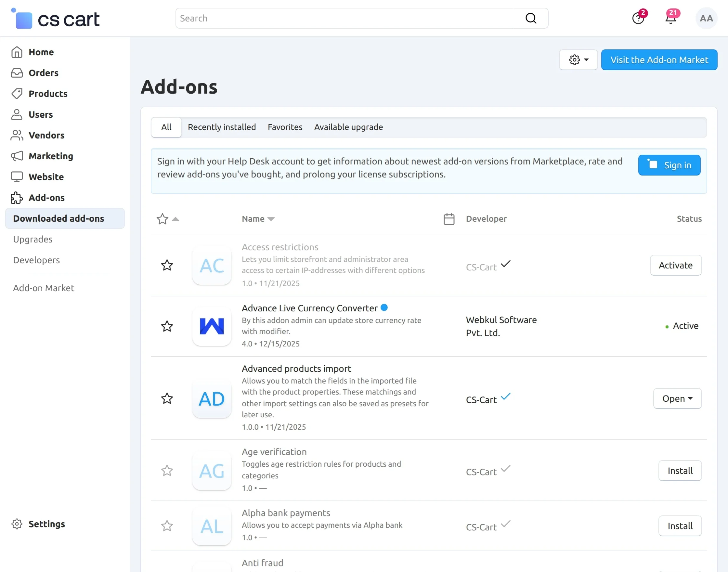
Task: Click the Marketing megaphone icon in sidebar
Action: tap(17, 156)
